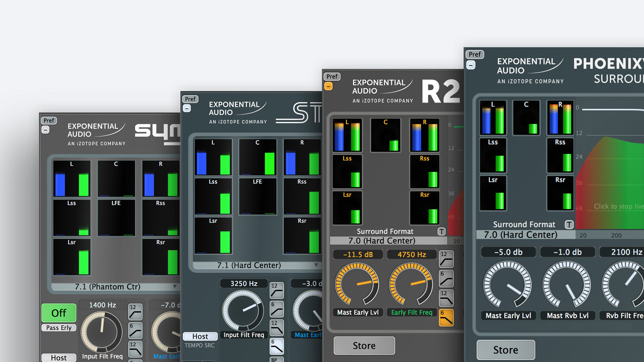Select 6 dB high-pass filter icon in R2

446,279
